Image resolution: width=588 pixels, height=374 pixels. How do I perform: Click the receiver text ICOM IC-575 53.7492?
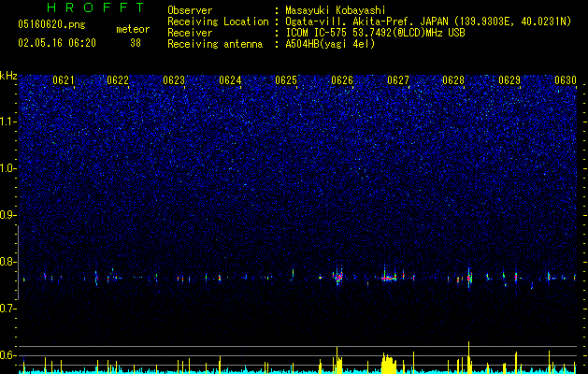point(337,33)
